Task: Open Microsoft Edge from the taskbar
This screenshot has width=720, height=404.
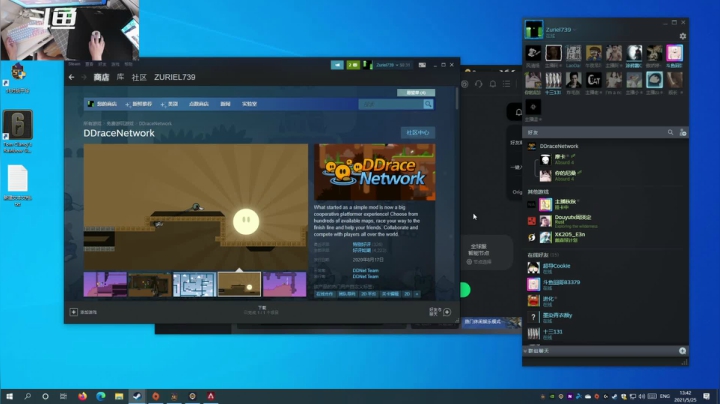Action: (101, 396)
